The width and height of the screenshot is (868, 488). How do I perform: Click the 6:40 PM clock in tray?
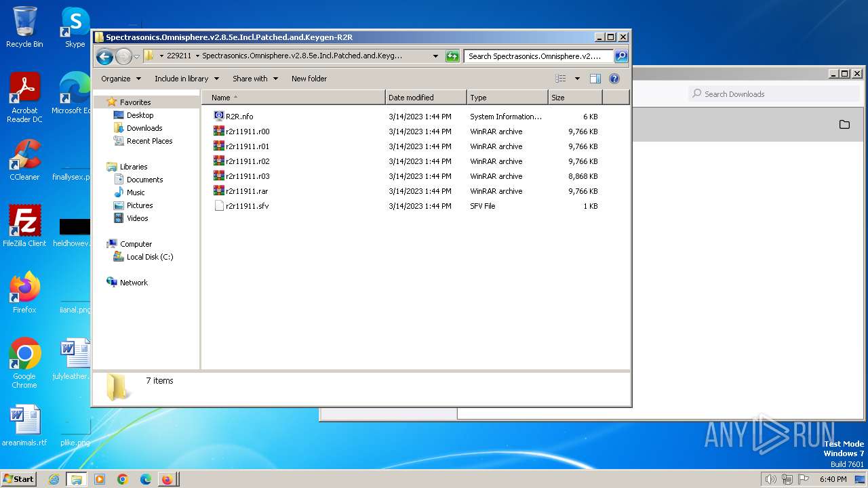[833, 479]
